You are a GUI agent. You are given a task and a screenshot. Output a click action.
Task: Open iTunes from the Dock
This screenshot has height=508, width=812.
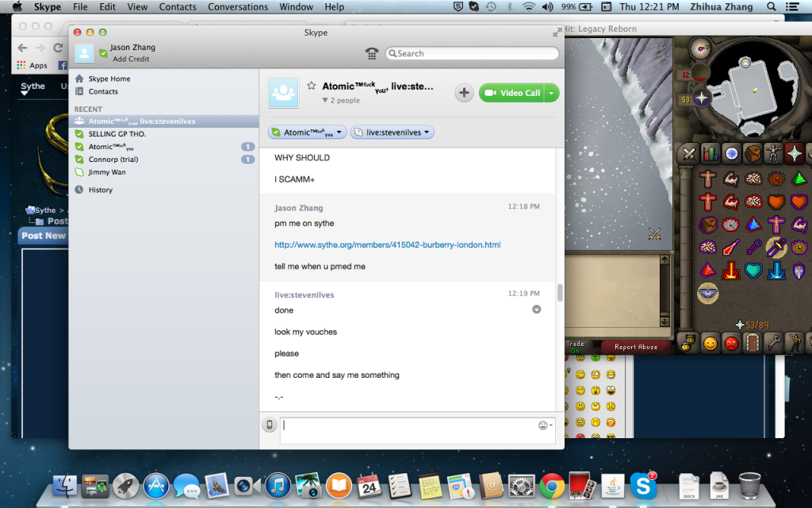[278, 487]
